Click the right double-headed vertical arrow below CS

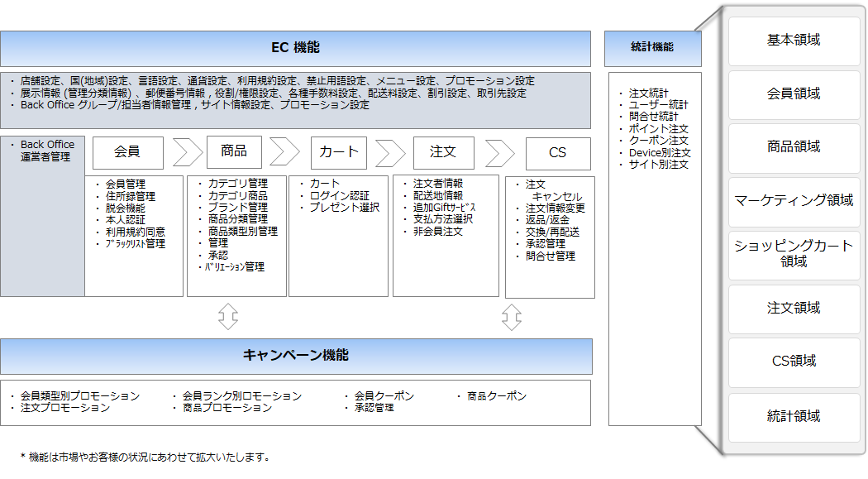pos(512,316)
